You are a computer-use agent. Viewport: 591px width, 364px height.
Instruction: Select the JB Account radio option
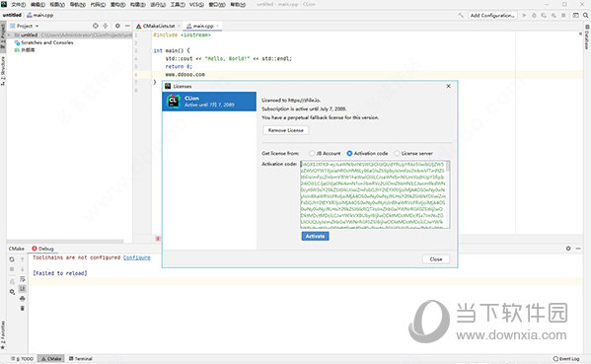(325, 153)
